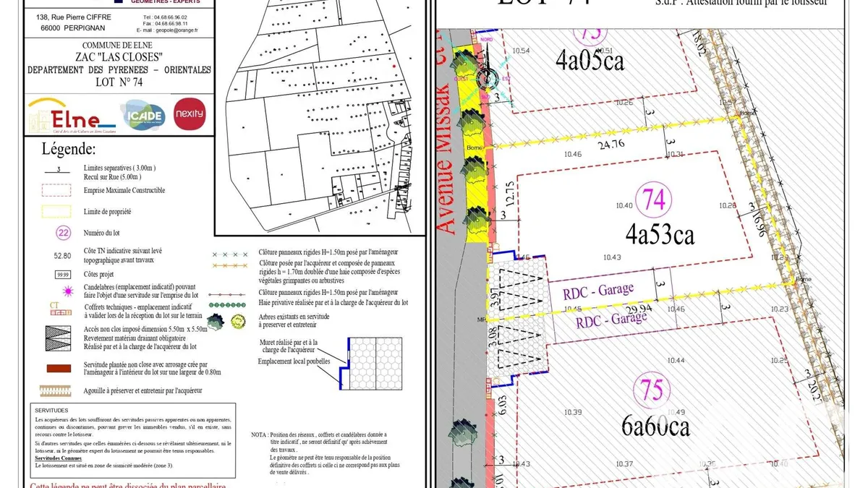Click the red dashed emprise maximale rectangle
This screenshot has width=868, height=488.
56,190
